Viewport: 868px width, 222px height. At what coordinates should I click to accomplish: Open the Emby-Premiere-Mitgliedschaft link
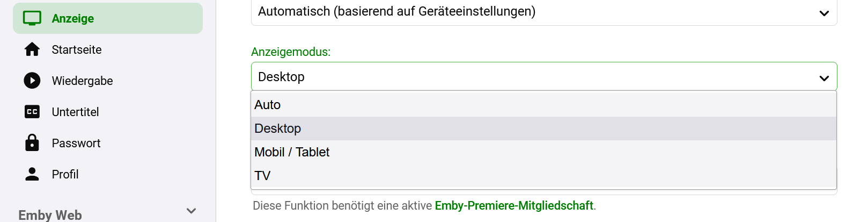(514, 205)
